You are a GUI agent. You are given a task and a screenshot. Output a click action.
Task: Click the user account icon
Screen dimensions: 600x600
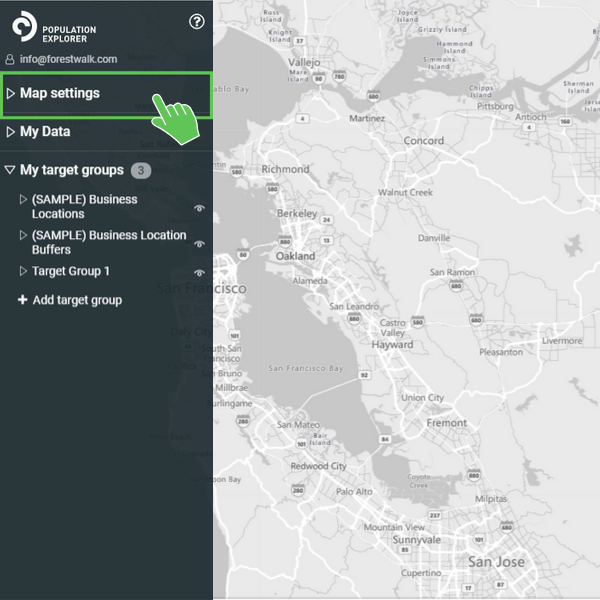(x=10, y=59)
